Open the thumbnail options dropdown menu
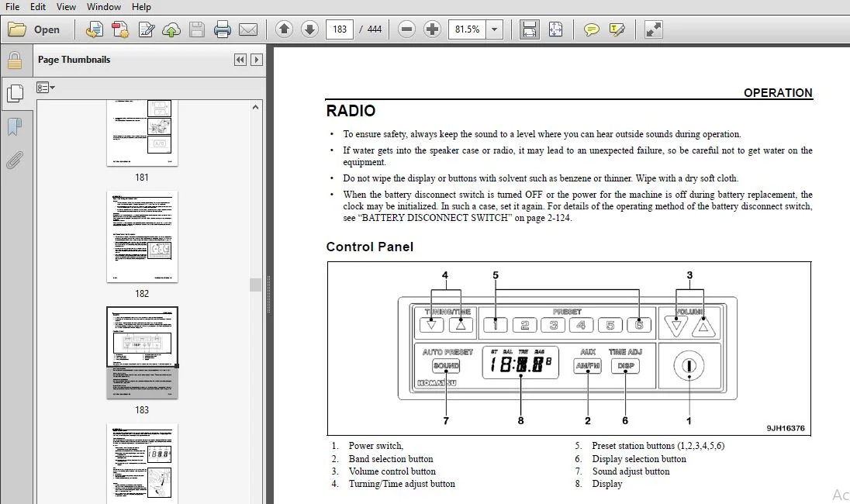This screenshot has width=850, height=504. 46,88
